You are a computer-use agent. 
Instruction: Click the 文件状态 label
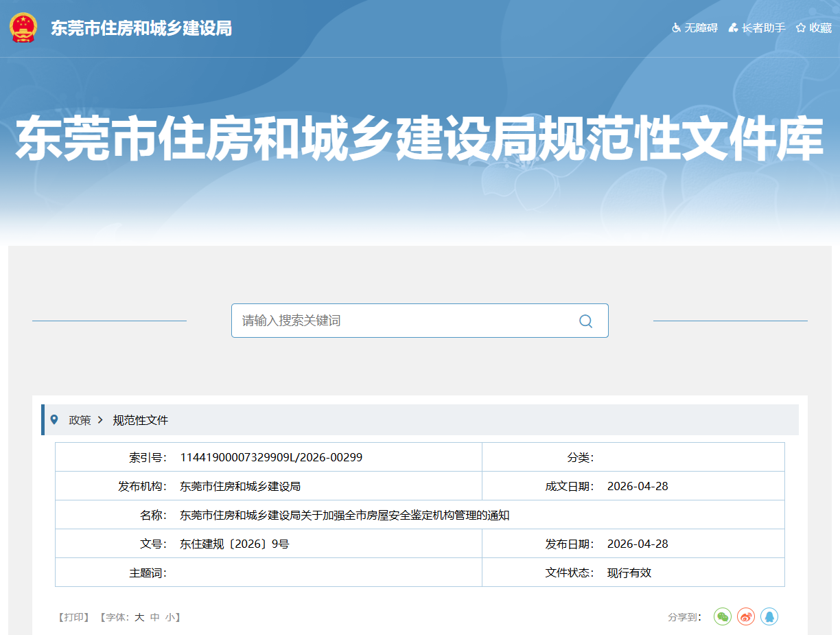(x=570, y=573)
